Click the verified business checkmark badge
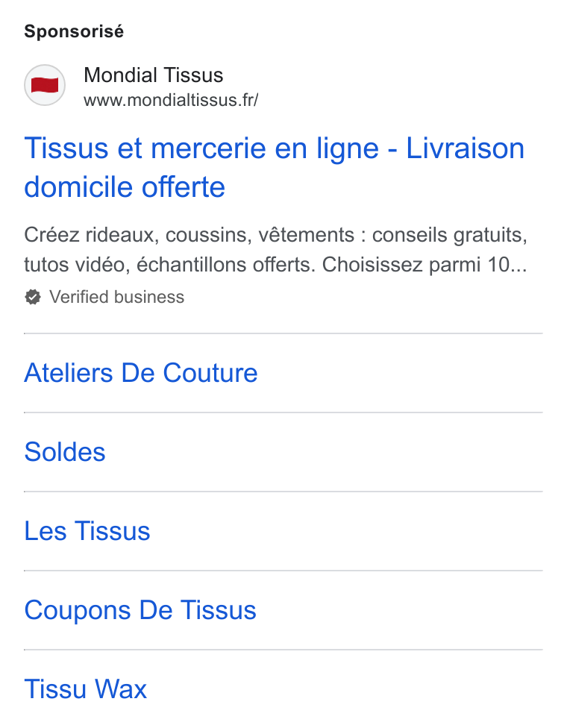The height and width of the screenshot is (728, 567). point(33,297)
